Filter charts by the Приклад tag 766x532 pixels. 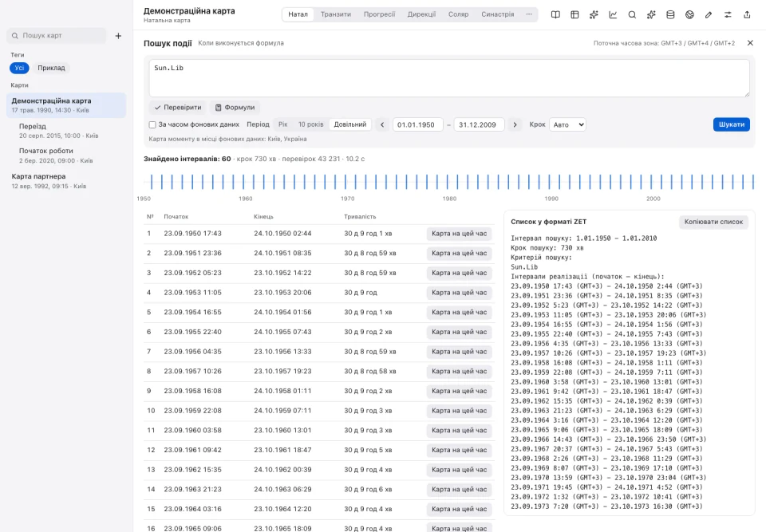(51, 68)
